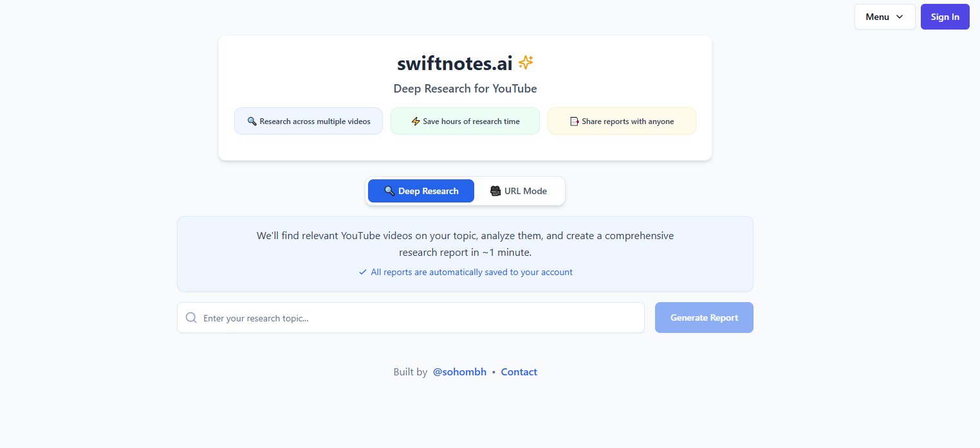Viewport: 980px width, 448px height.
Task: Click the document icon on Share reports badge
Action: 575,121
